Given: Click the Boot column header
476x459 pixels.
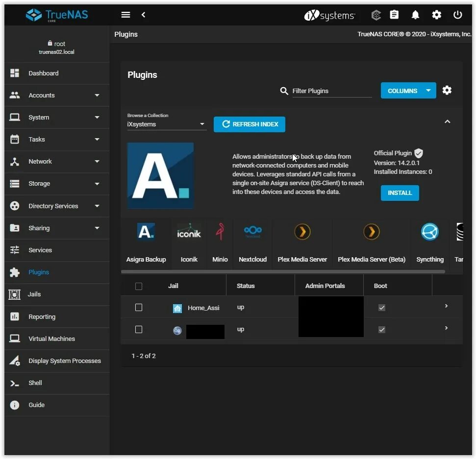Looking at the screenshot, I should click(x=380, y=286).
